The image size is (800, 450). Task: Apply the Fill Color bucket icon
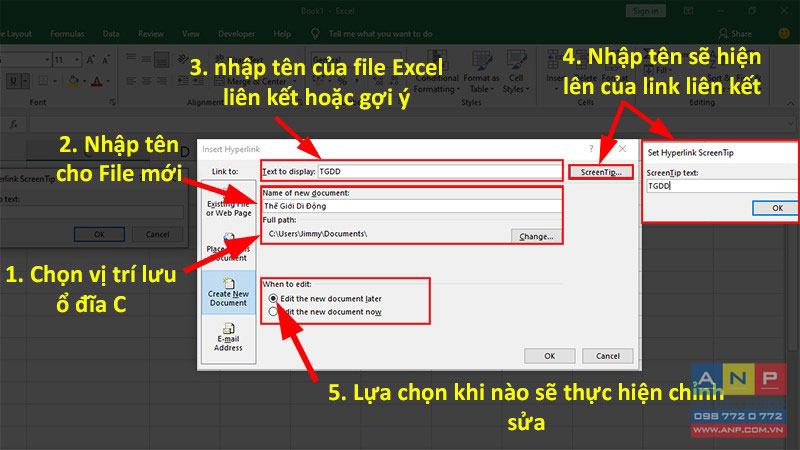[x=73, y=81]
